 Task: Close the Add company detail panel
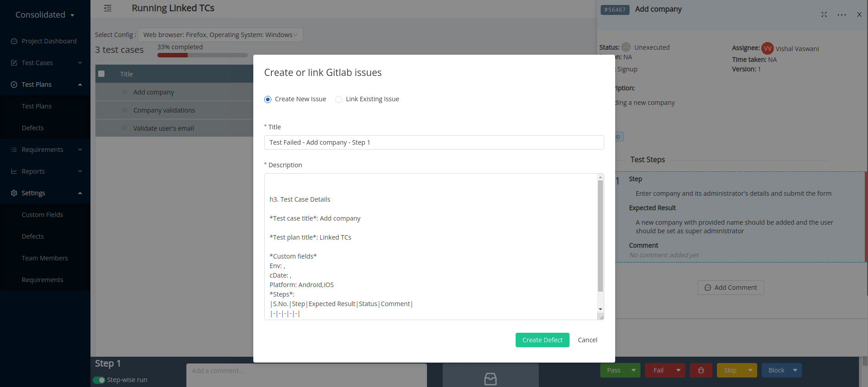tap(859, 14)
